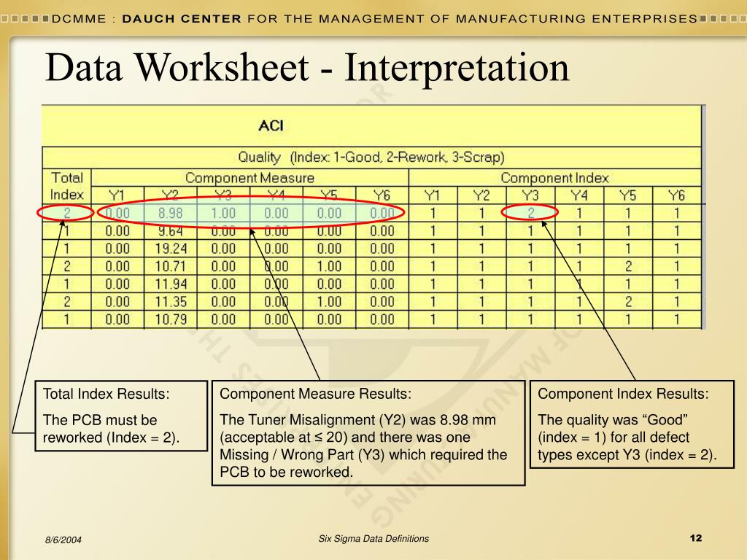Screen dimensions: 747x560
Task: Click the "Quality (Index: 1-Good, 2-Rework, 3-Scrap)" row
Action: click(371, 157)
